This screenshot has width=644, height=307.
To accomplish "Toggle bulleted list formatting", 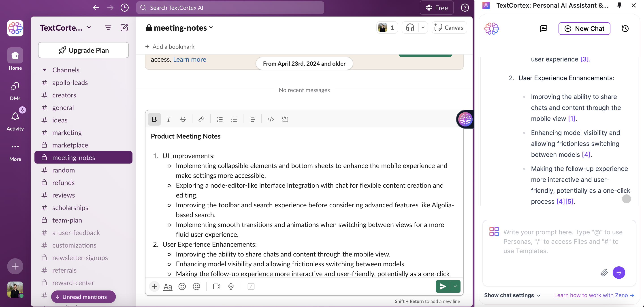I will tap(234, 119).
